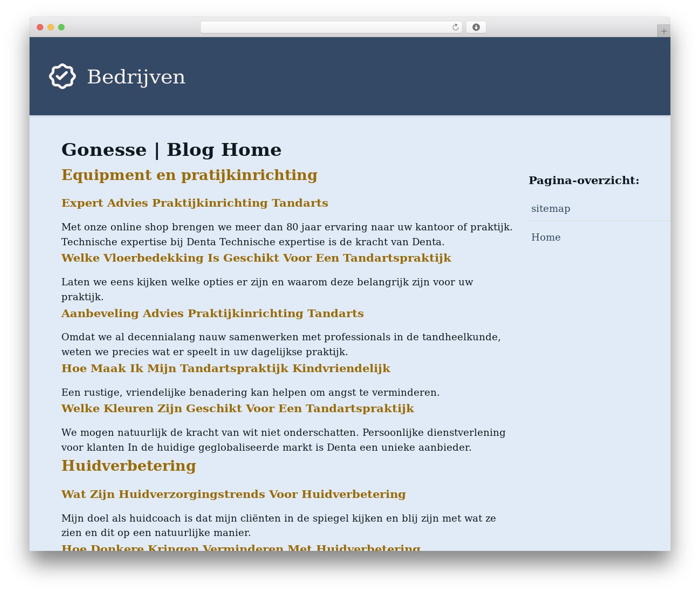Click the green maximize window button
The height and width of the screenshot is (593, 700).
tap(61, 27)
